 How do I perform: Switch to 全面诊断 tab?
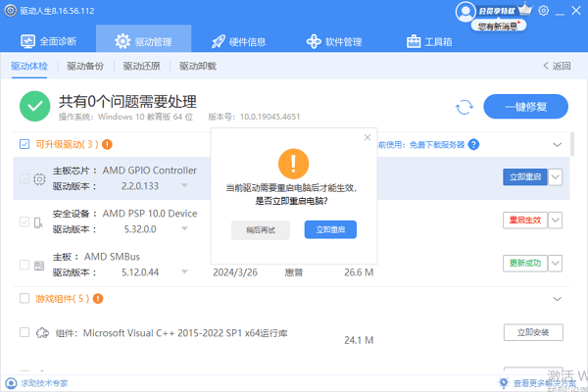pos(48,41)
